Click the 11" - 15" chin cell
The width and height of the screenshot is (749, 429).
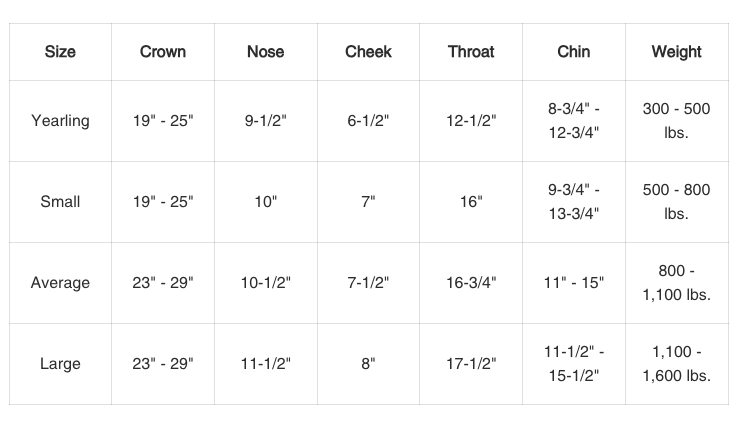pos(574,283)
